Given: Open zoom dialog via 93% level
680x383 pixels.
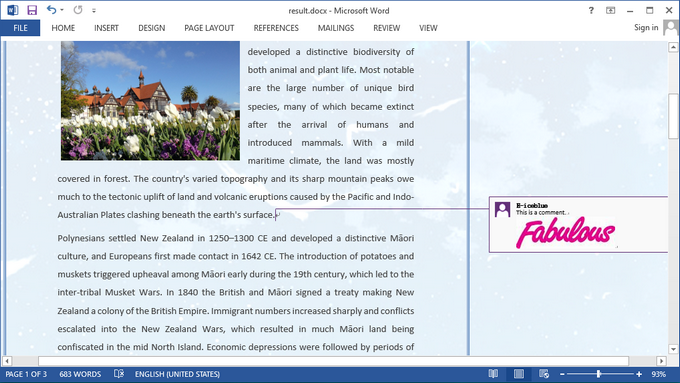Looking at the screenshot, I should [x=658, y=374].
